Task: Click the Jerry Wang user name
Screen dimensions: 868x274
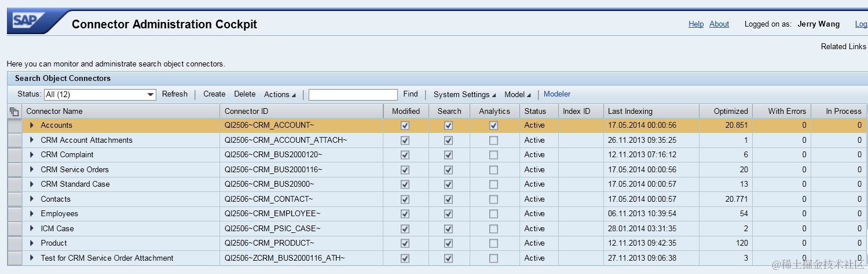Action: (x=818, y=24)
